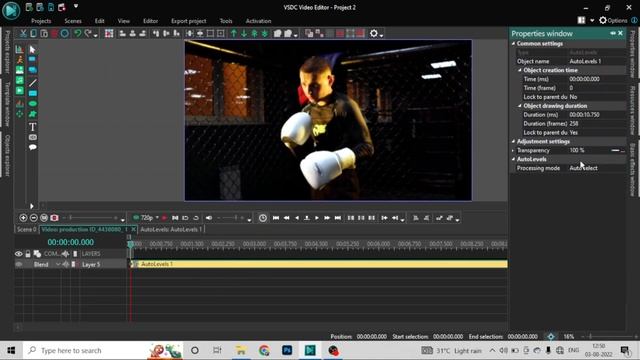
Task: Select the arrow pointer tool
Action: pos(33,50)
